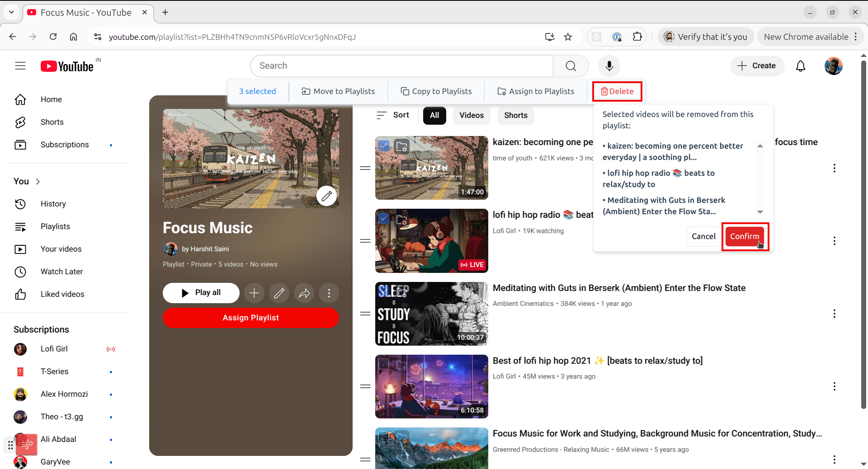Screen dimensions: 868x469
Task: Choose Copy to Playlists action
Action: point(436,91)
